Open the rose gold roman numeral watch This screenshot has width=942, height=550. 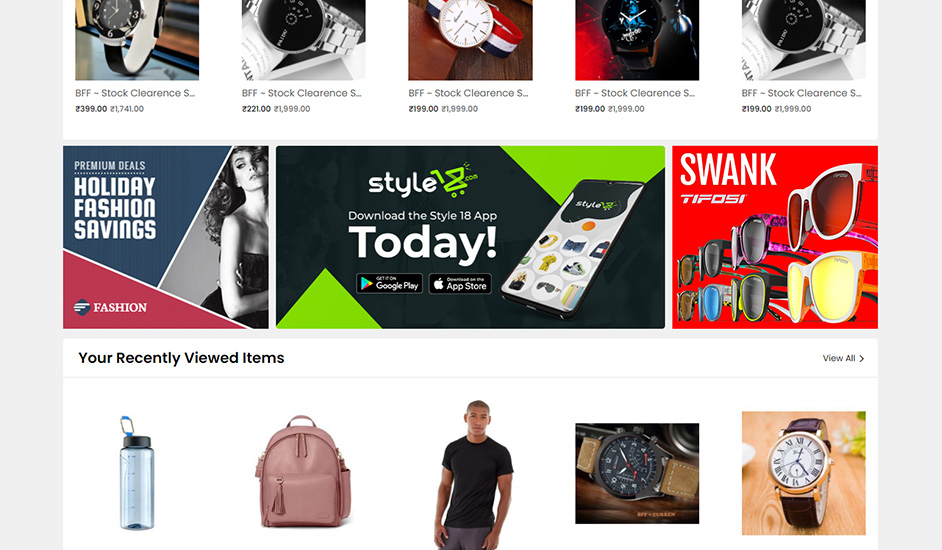tap(803, 473)
